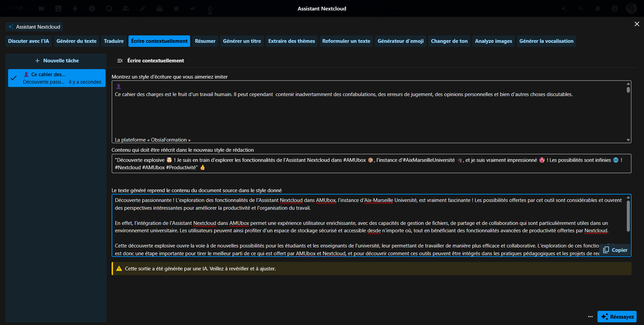This screenshot has height=325, width=644.
Task: Open the Files app folder icon
Action: pyautogui.click(x=41, y=8)
